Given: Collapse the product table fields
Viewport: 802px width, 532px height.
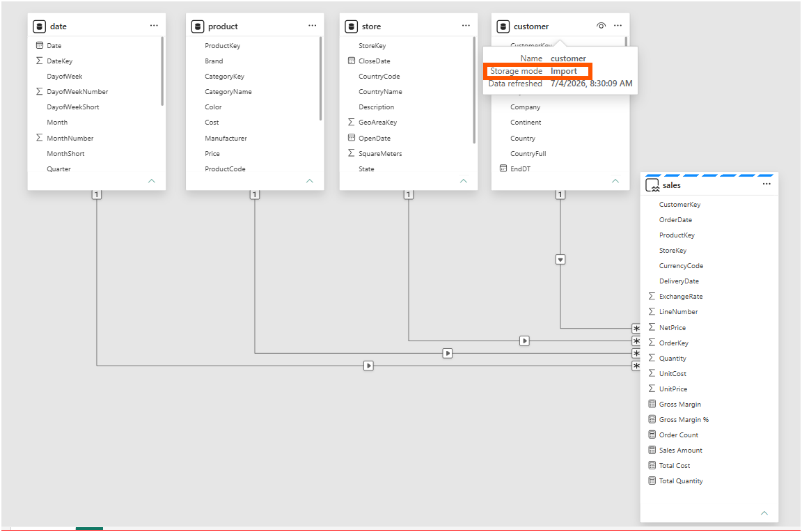Looking at the screenshot, I should point(309,180).
